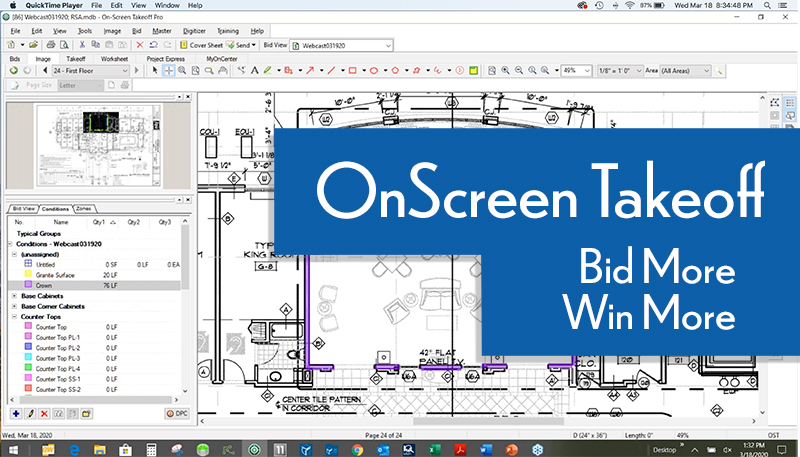The image size is (800, 457).
Task: Select the Untitled condition row
Action: (x=95, y=264)
